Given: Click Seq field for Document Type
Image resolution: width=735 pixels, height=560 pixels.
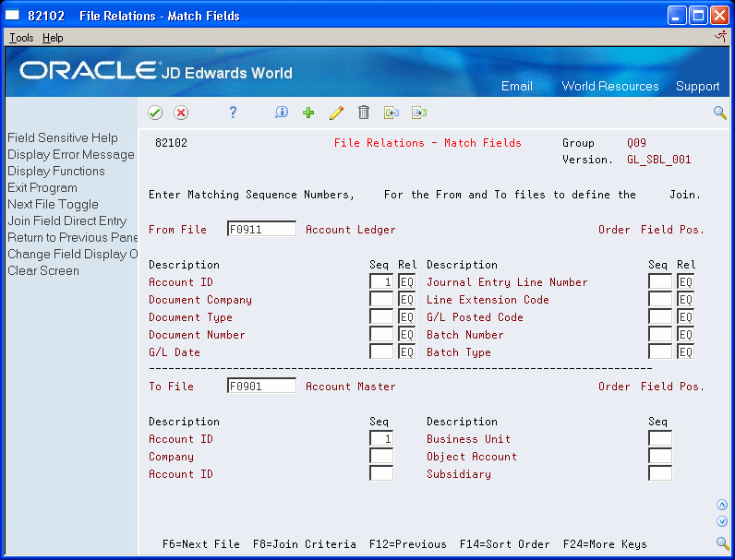Looking at the screenshot, I should [x=381, y=317].
